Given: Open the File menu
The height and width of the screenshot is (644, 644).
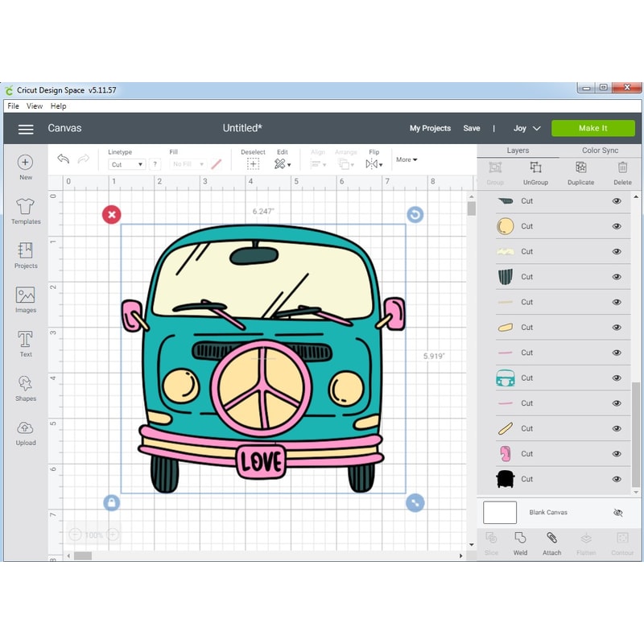Looking at the screenshot, I should [x=13, y=106].
